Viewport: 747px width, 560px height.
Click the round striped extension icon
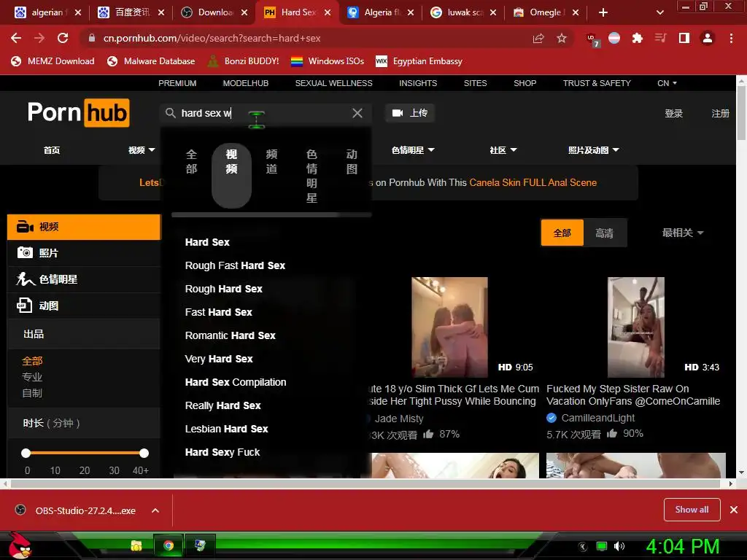coord(614,38)
